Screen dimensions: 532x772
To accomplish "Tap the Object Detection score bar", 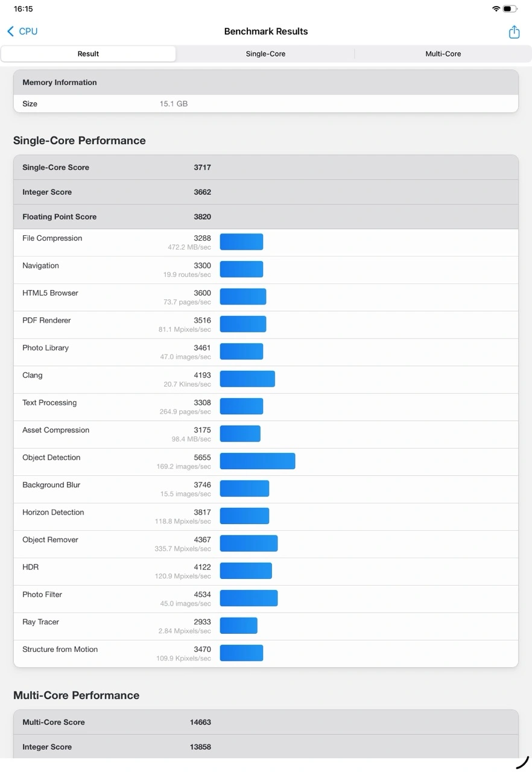I will (258, 461).
